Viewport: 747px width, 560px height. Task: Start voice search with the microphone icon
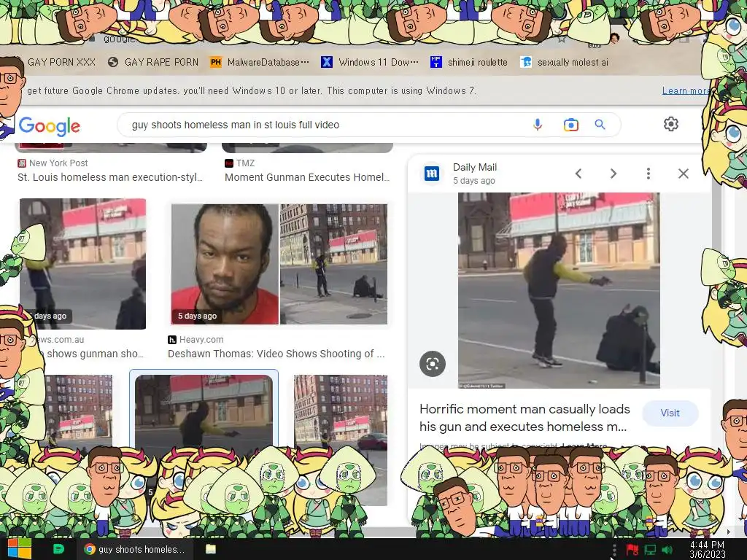pyautogui.click(x=538, y=125)
